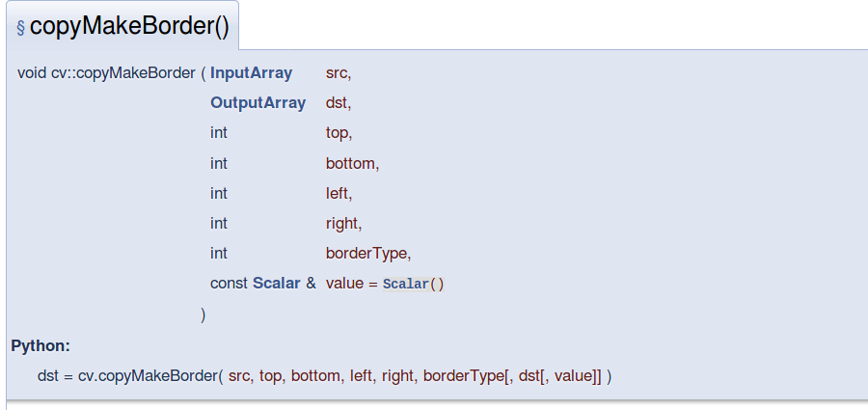Open the InputArray type link

pos(251,73)
